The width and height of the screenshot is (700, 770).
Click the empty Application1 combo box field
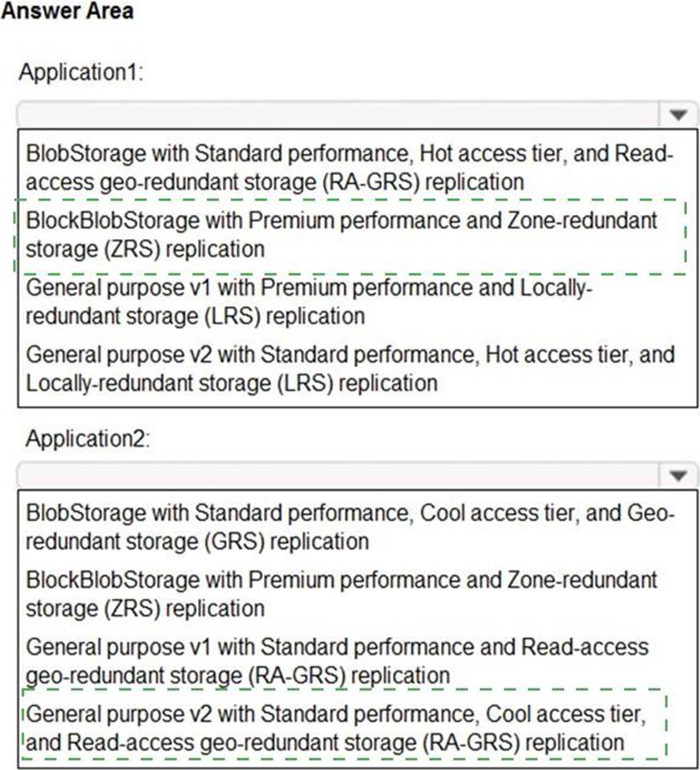pyautogui.click(x=337, y=115)
